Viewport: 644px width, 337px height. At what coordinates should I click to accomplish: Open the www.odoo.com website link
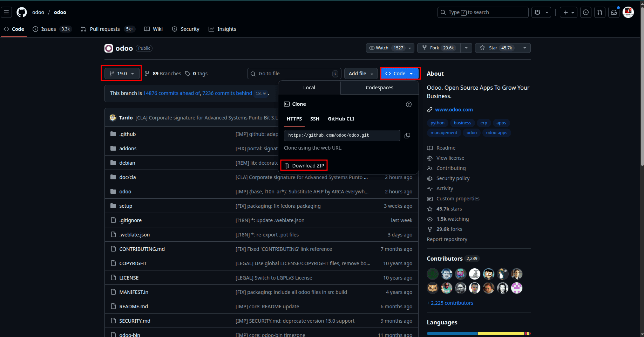(454, 110)
